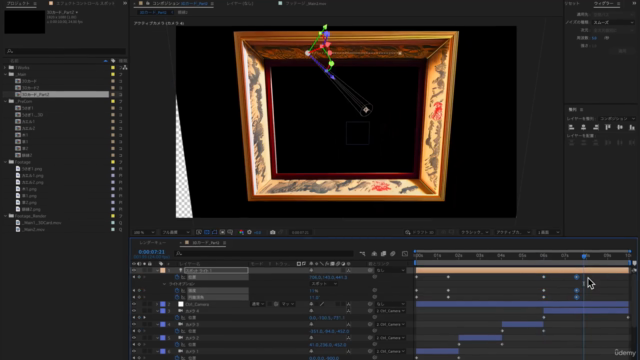
Task: Open composition mini-flowchart icon in timeline
Action: click(x=362, y=254)
